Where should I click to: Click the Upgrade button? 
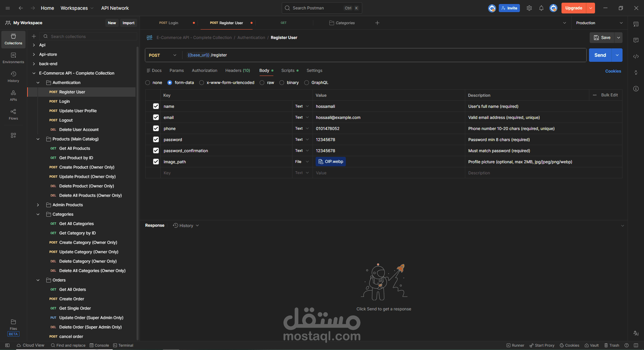point(574,8)
